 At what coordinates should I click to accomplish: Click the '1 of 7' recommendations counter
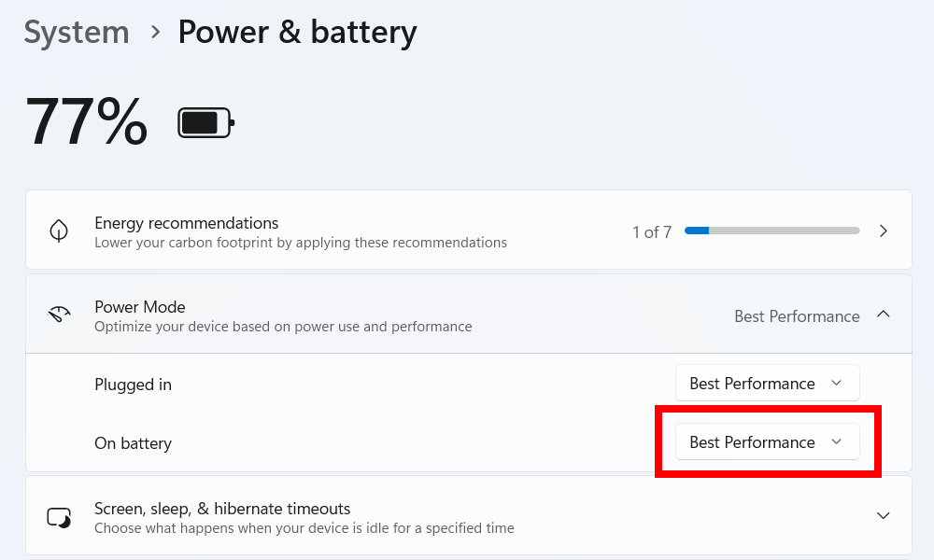point(652,231)
